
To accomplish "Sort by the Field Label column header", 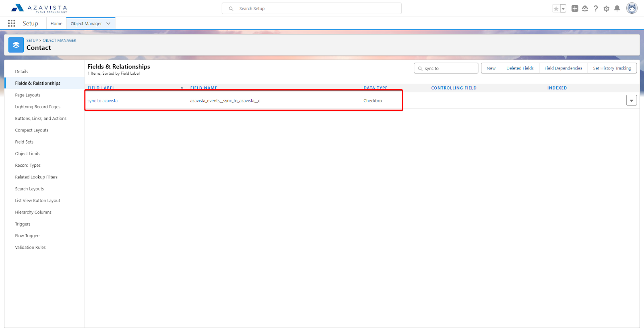I will click(x=101, y=88).
